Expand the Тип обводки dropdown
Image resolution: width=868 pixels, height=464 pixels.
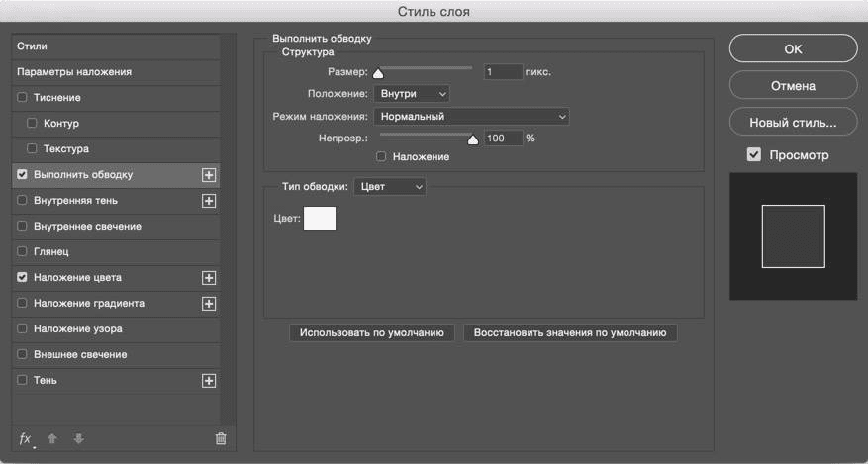(x=389, y=186)
